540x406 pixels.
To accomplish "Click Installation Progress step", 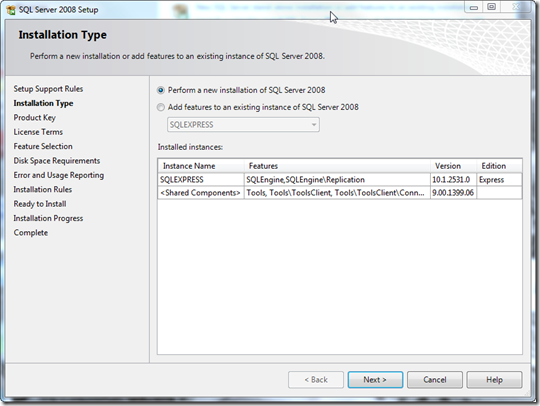I will (x=48, y=218).
